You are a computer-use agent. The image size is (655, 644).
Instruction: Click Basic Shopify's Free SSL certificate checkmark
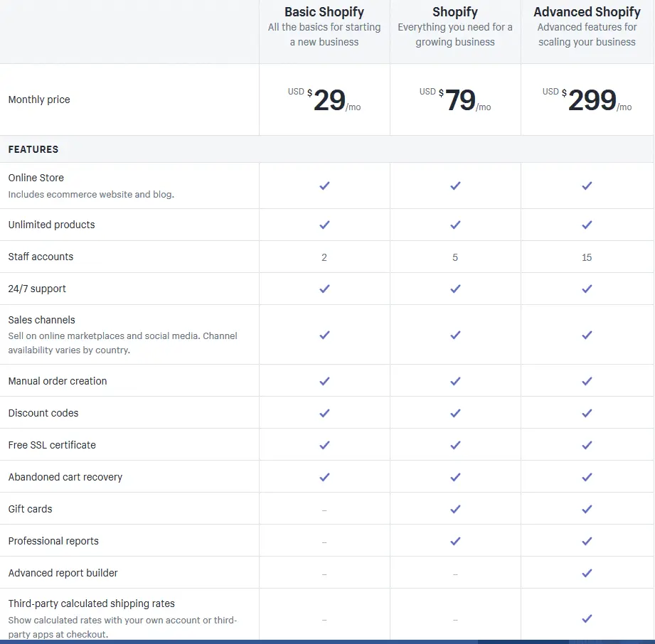(324, 445)
